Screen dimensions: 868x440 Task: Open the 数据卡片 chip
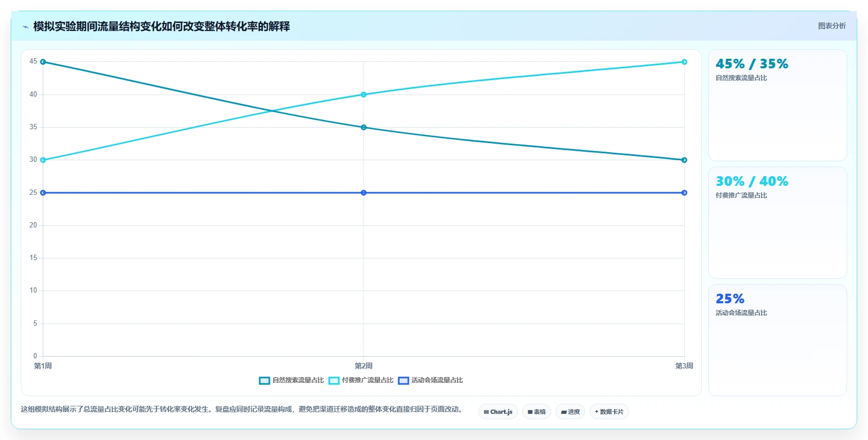pos(609,412)
